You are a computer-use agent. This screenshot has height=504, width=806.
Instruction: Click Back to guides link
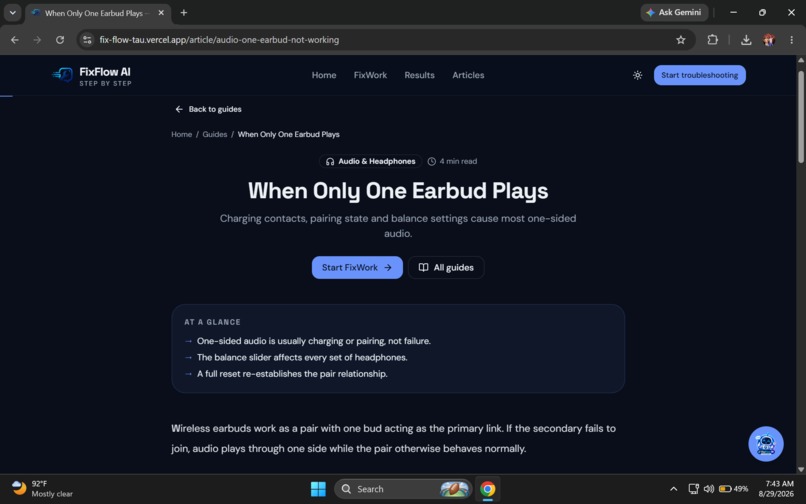(x=208, y=109)
